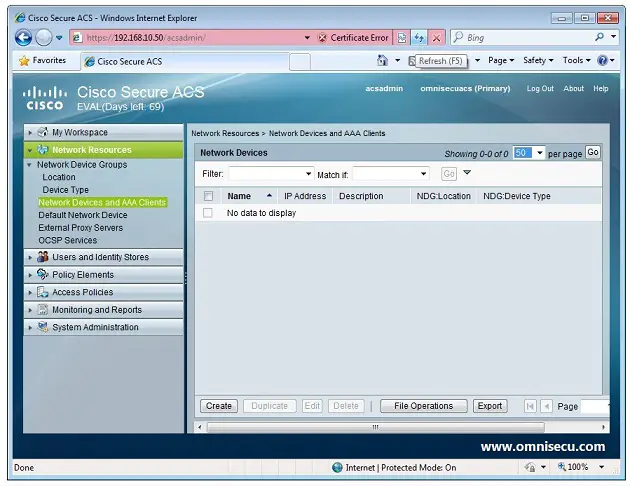This screenshot has height=486, width=630.
Task: Click the Compatibility View icon in address bar
Action: 401,38
